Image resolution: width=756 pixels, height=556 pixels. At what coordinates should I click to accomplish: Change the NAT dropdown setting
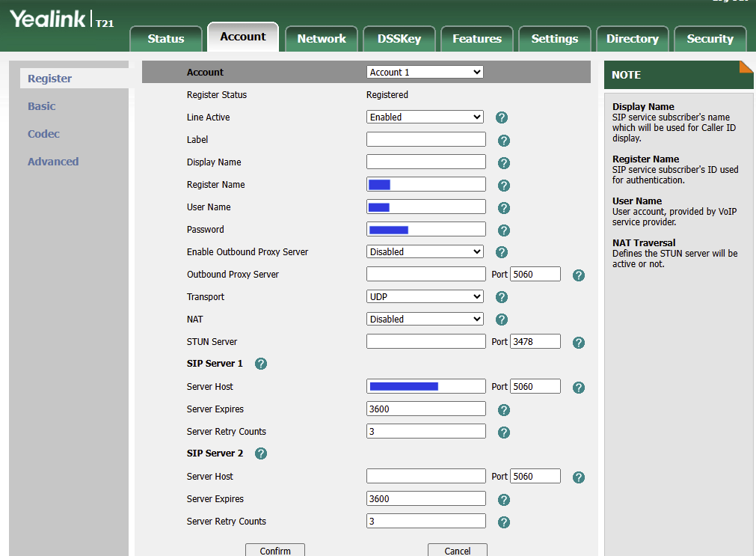[x=425, y=320]
